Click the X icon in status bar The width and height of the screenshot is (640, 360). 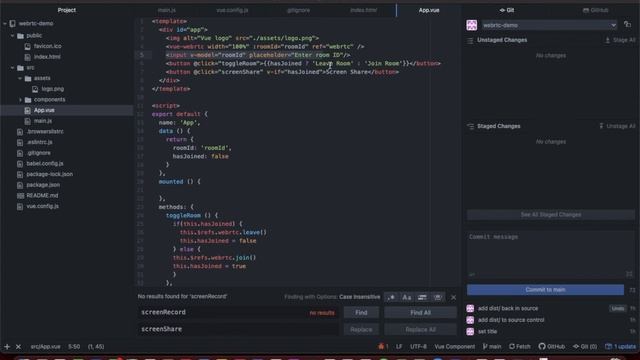point(18,347)
